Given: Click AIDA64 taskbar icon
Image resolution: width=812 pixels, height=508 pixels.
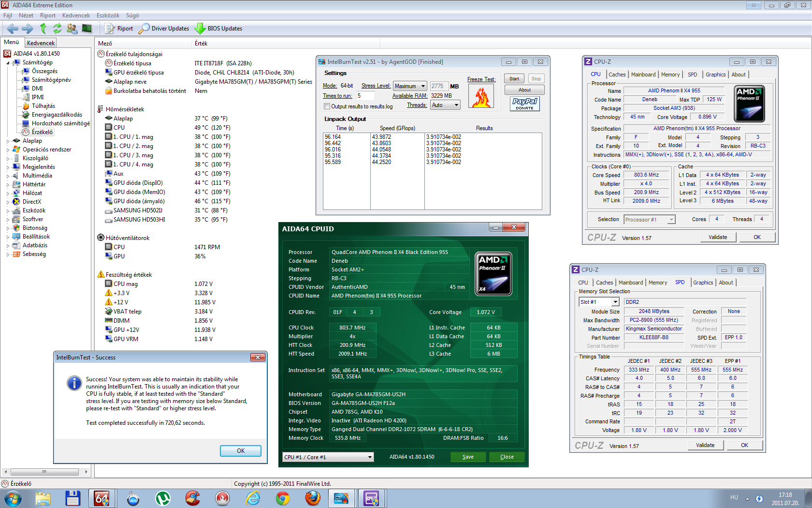Looking at the screenshot, I should coord(102,498).
